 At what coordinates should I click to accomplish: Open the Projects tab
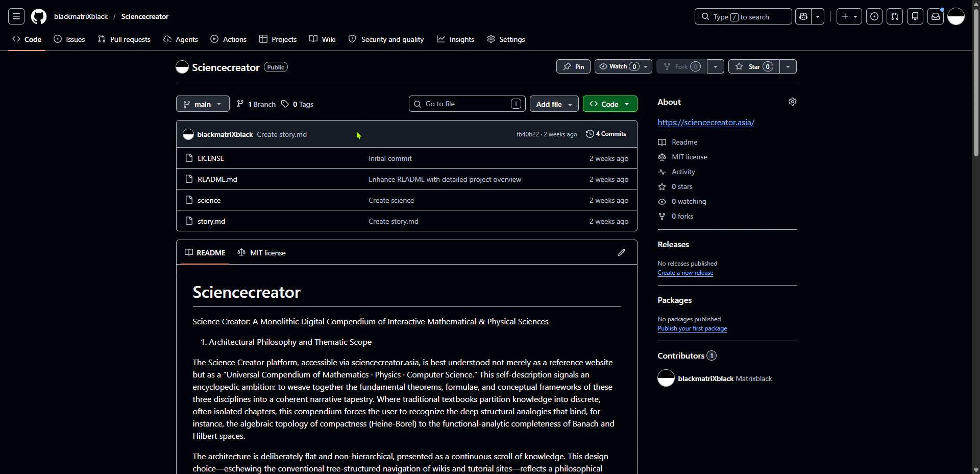(x=278, y=39)
